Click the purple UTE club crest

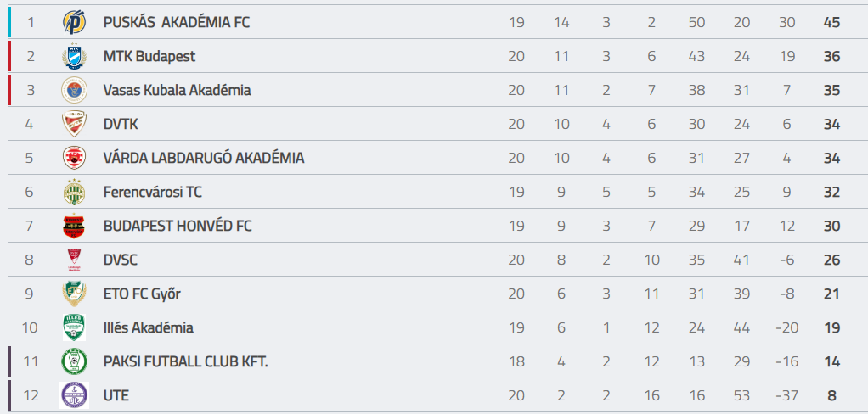75,395
